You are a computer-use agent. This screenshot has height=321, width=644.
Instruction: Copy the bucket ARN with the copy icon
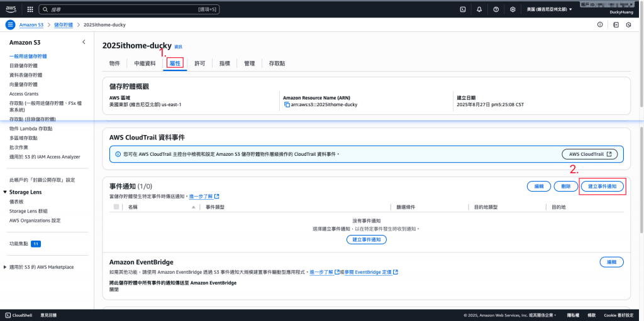coord(287,105)
